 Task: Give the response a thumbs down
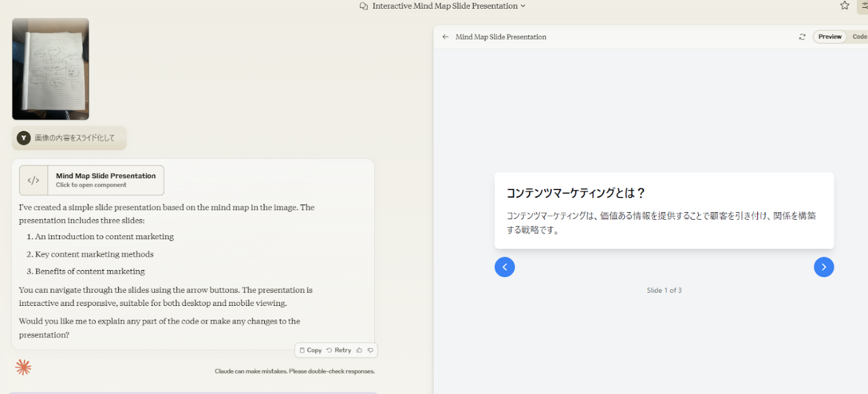(x=370, y=350)
